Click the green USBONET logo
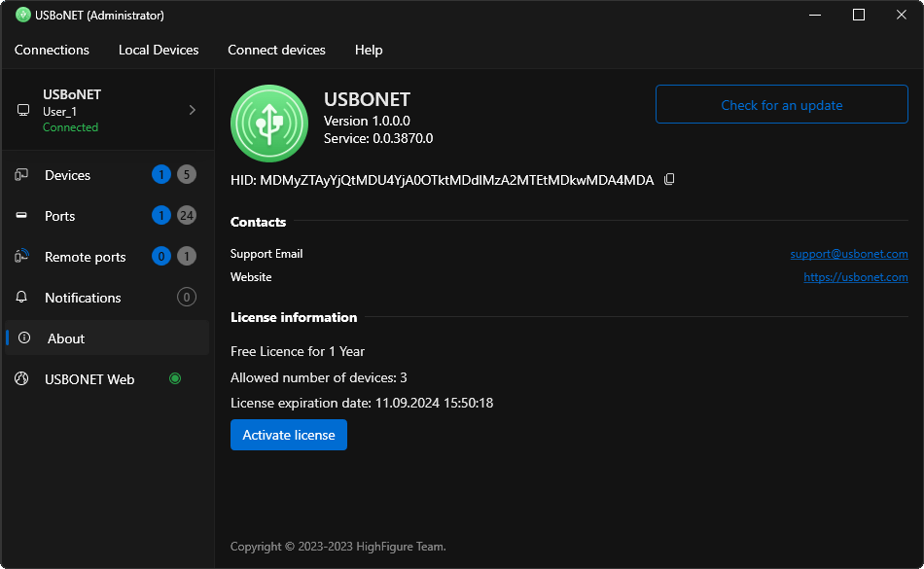Image resolution: width=924 pixels, height=569 pixels. [x=269, y=124]
